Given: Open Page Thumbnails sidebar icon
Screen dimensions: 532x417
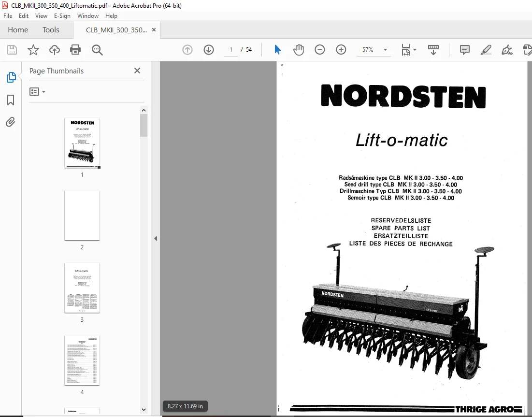Looking at the screenshot, I should (11, 77).
